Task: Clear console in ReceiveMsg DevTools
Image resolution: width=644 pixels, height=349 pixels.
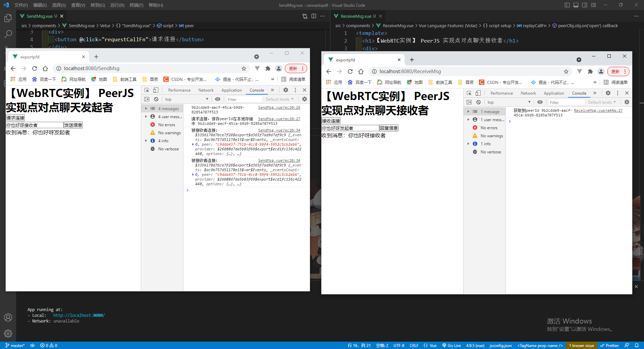Action: coord(478,102)
